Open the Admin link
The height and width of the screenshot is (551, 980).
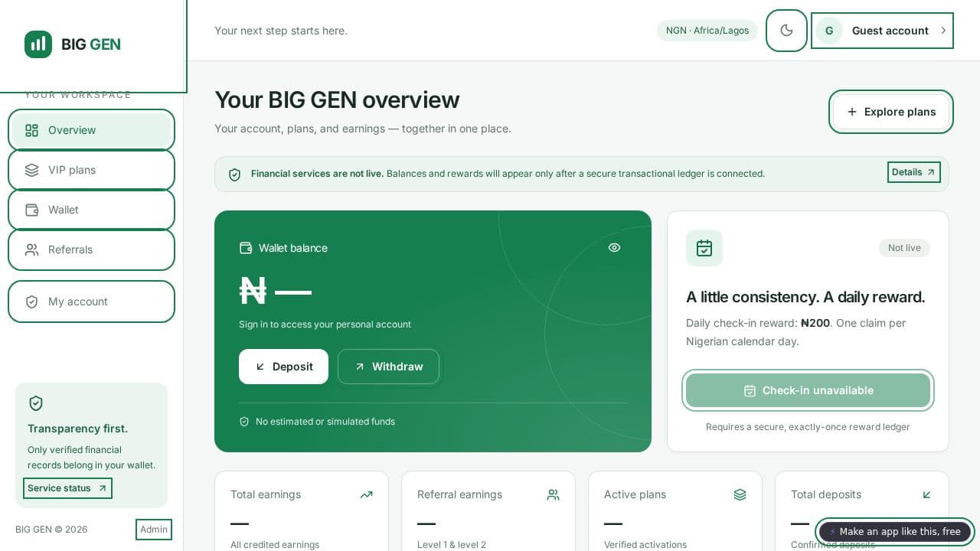(x=153, y=530)
